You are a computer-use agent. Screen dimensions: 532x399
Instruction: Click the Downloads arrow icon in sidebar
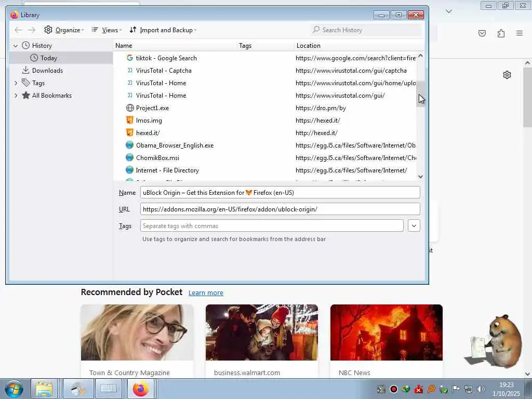(x=26, y=70)
